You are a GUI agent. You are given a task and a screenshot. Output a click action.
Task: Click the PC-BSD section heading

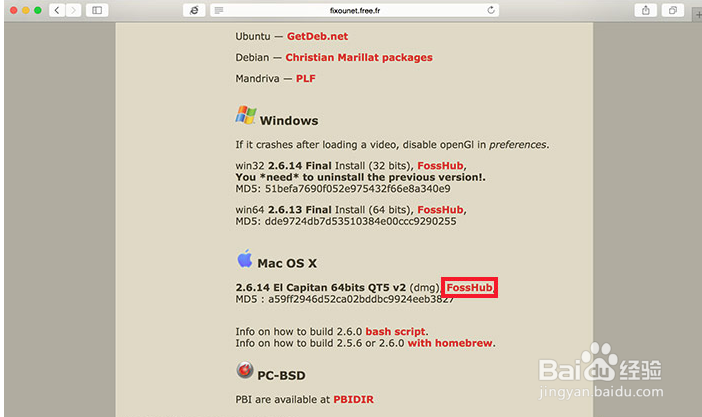[281, 375]
